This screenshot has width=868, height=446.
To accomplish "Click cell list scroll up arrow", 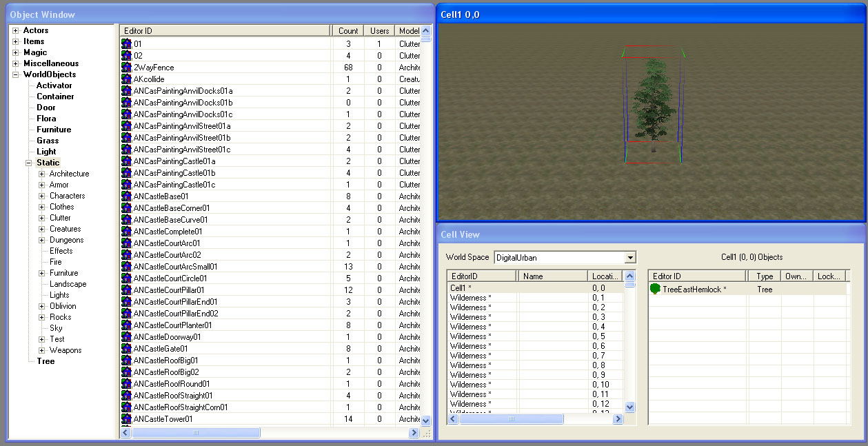I will [x=629, y=276].
